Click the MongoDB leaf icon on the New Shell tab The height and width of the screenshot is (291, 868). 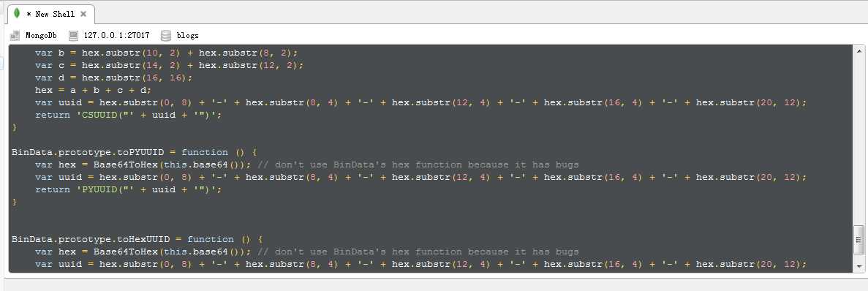(x=17, y=13)
